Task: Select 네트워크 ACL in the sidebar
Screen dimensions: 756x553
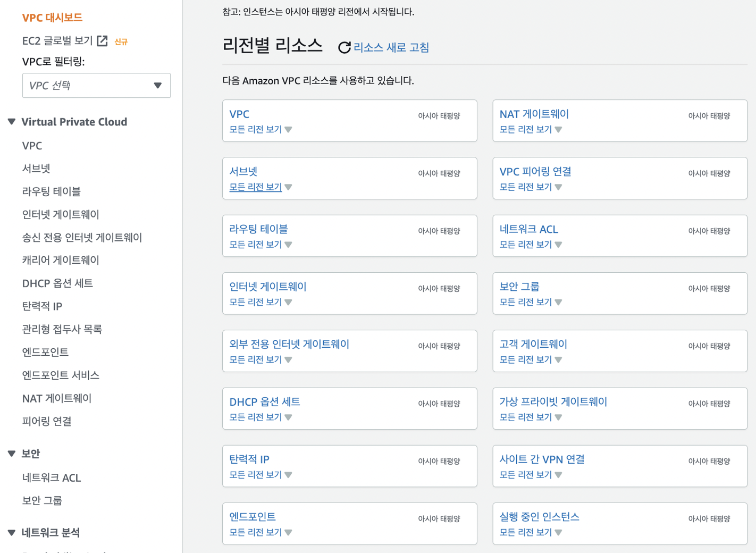Action: (x=52, y=478)
